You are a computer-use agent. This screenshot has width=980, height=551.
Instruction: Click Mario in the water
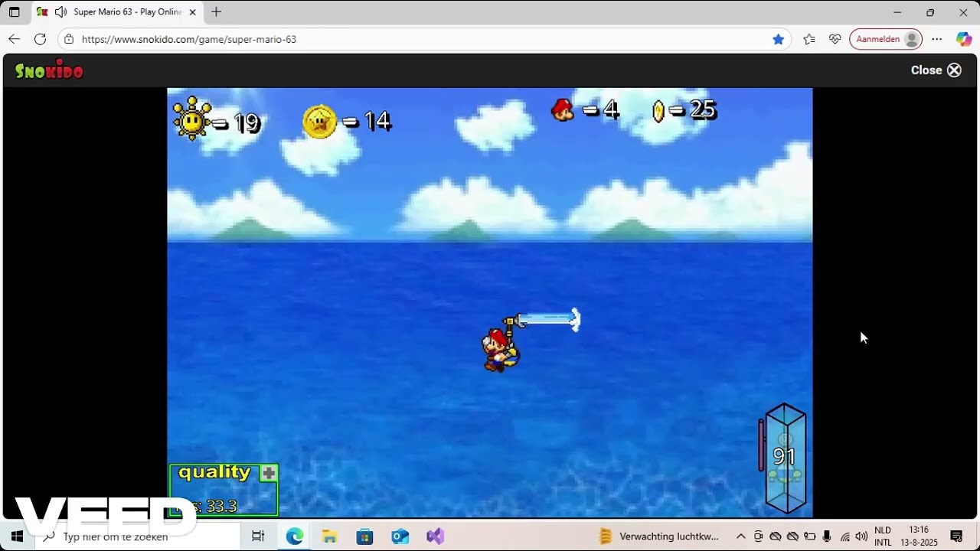(500, 350)
